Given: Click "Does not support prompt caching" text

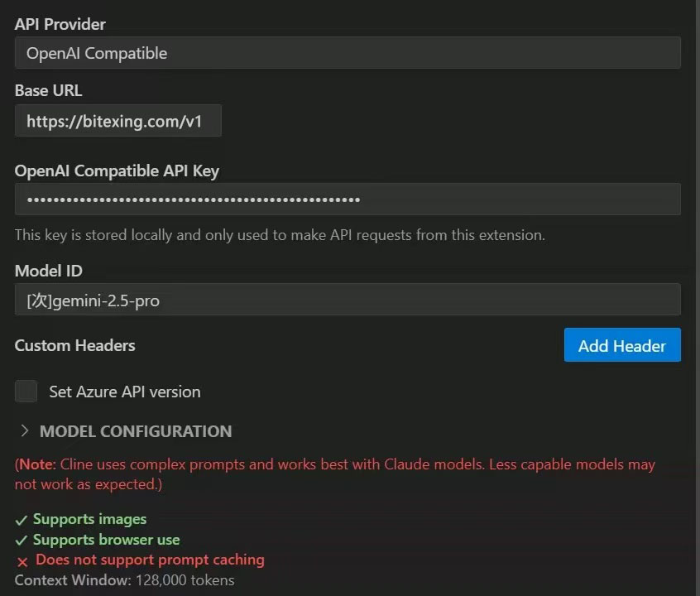Looking at the screenshot, I should [150, 560].
